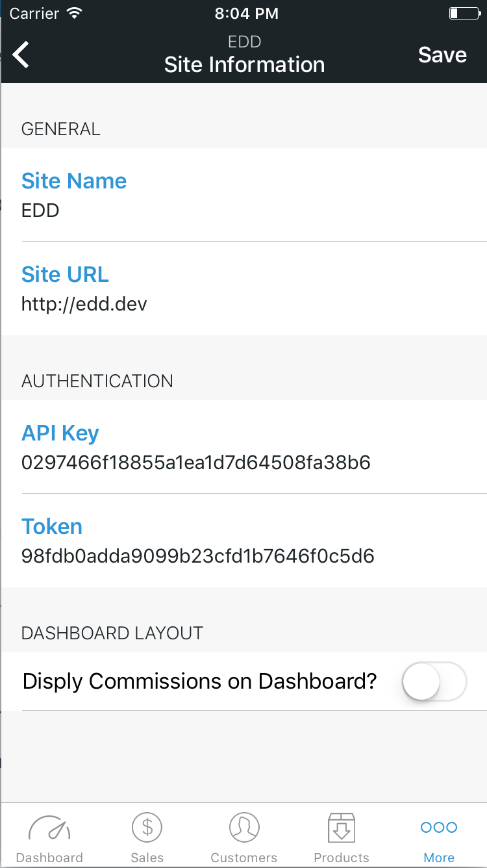
Task: Tap the Site Information title
Action: tap(244, 65)
